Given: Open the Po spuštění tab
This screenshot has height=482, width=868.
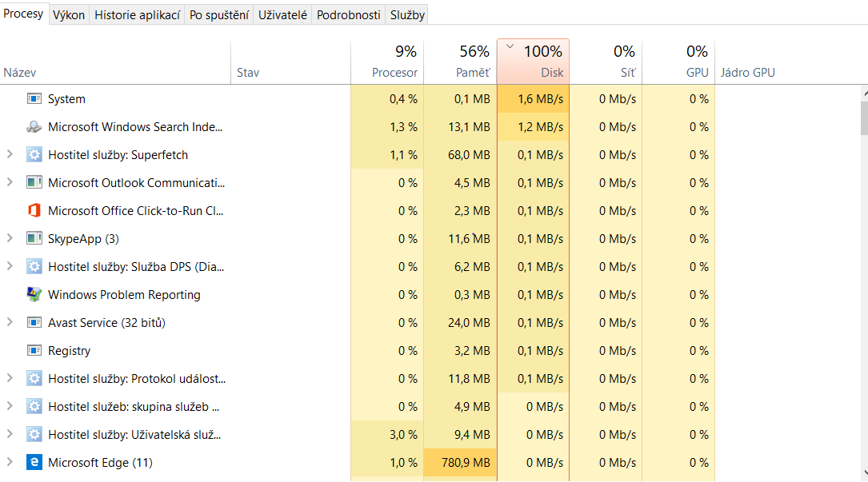Looking at the screenshot, I should [x=218, y=14].
